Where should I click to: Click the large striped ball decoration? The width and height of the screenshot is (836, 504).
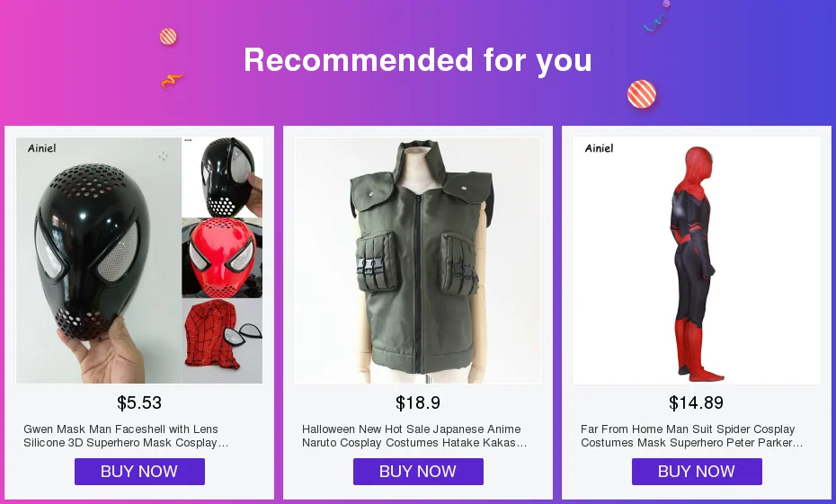click(642, 94)
